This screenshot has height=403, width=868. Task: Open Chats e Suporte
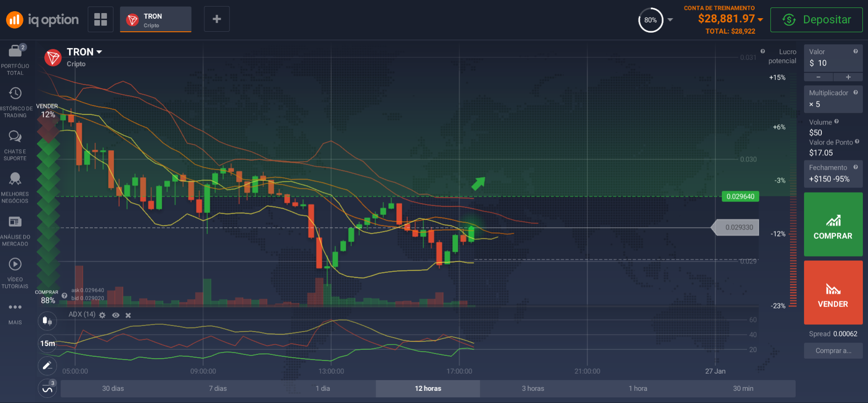tap(15, 145)
